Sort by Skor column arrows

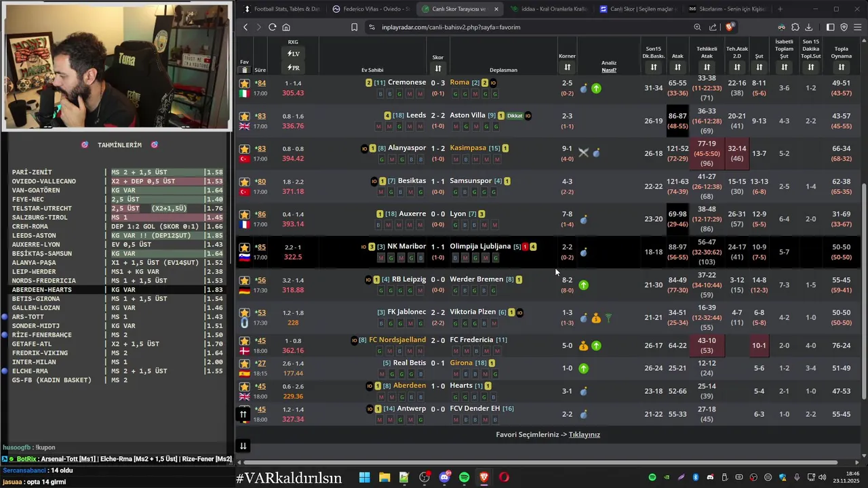[438, 68]
